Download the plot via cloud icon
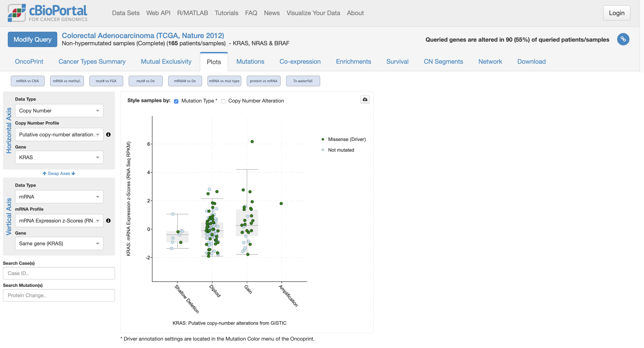Viewport: 644px width, 348px height. point(365,99)
